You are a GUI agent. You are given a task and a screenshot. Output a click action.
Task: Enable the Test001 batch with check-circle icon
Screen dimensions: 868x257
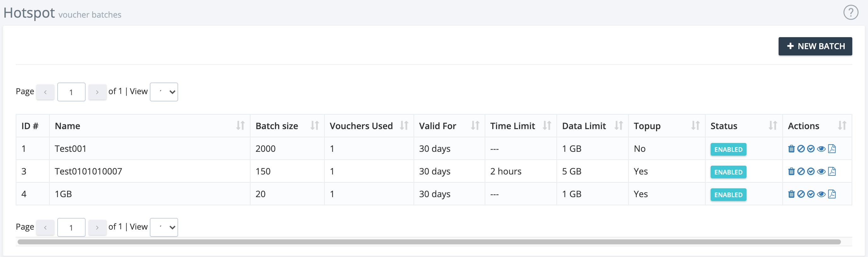click(x=811, y=149)
